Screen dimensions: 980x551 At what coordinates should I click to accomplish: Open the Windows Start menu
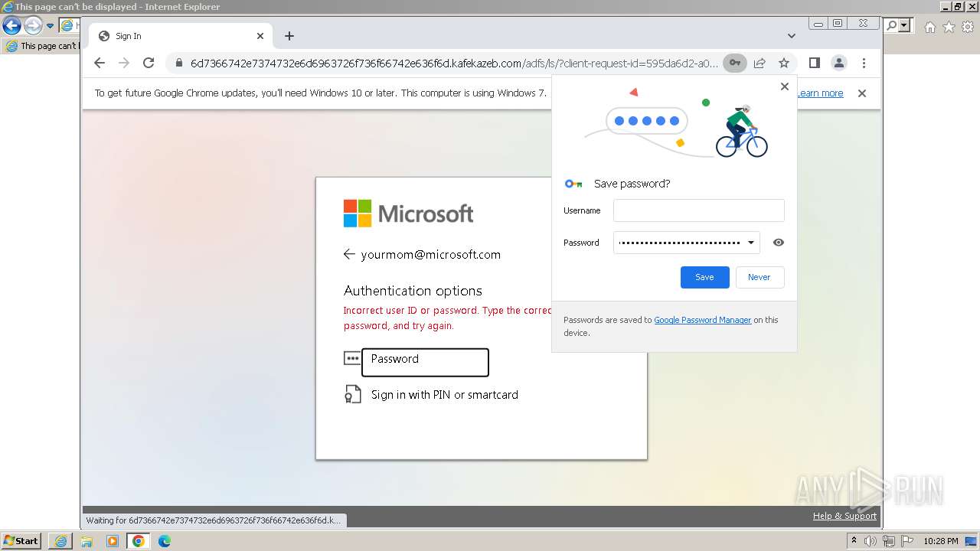tap(21, 540)
